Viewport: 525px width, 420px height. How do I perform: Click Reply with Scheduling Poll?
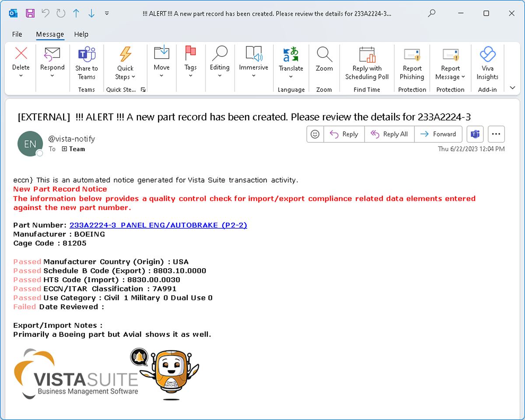[367, 63]
